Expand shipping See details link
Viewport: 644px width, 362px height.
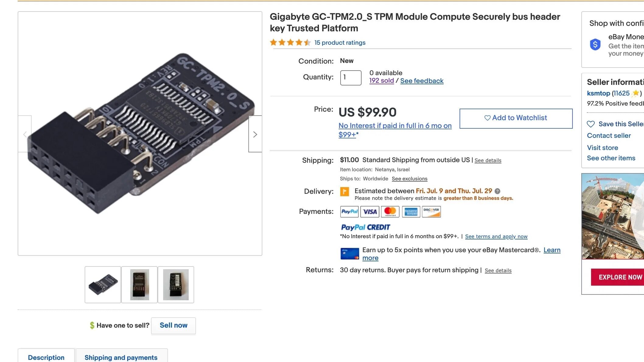[x=488, y=160]
